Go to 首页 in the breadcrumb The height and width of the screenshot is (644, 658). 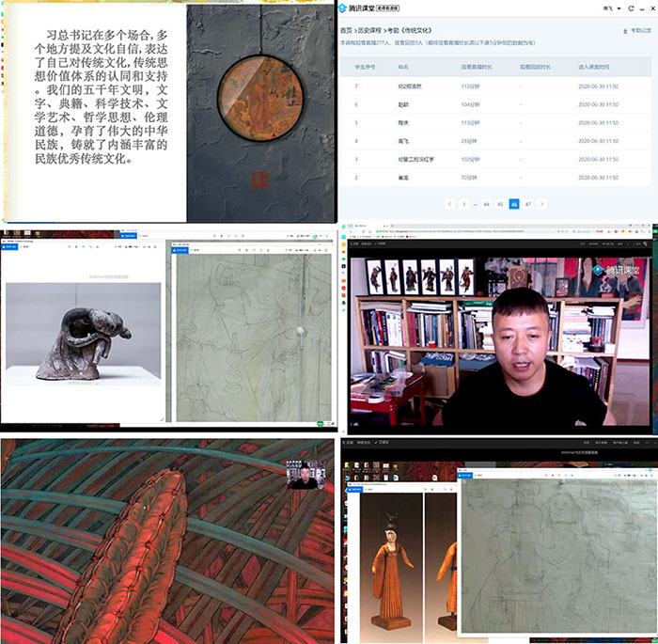click(x=346, y=30)
